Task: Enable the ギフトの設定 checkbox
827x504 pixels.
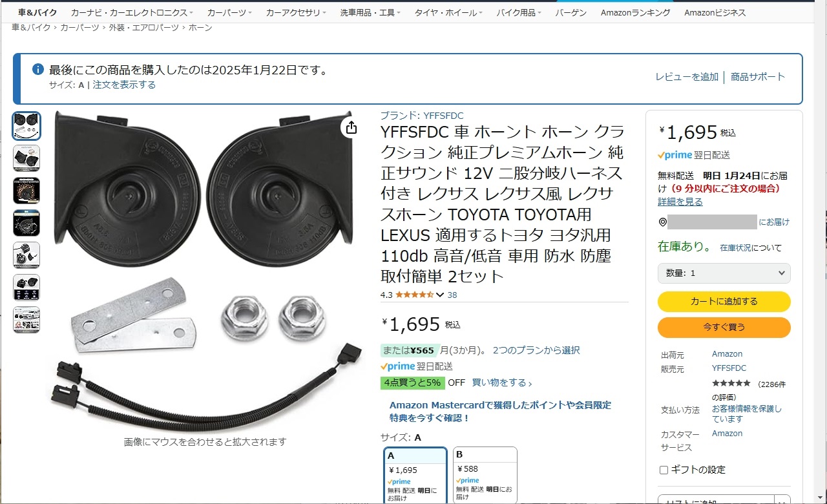Action: [664, 470]
